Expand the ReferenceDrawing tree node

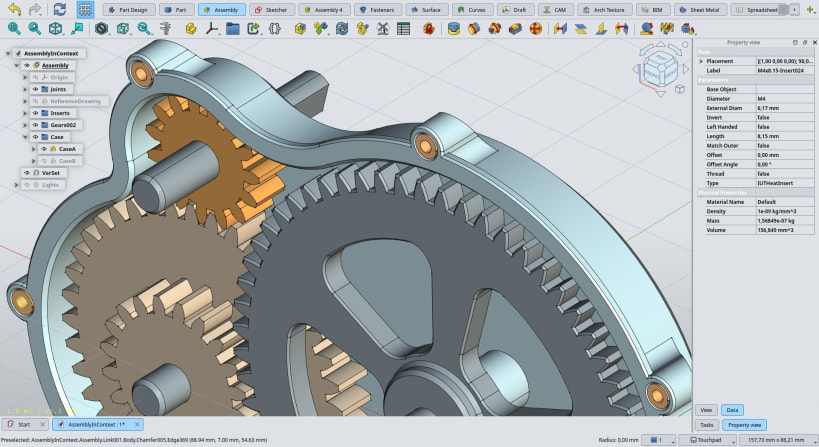pyautogui.click(x=25, y=101)
